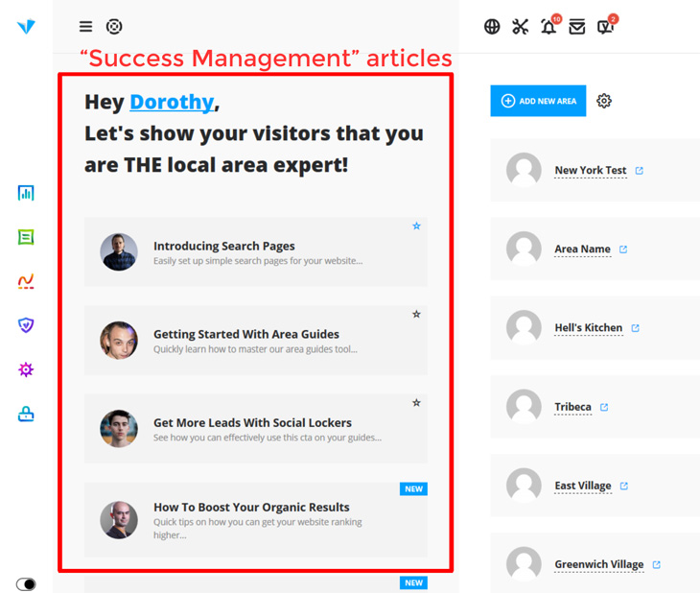
Task: Open the areas settings gear
Action: pyautogui.click(x=604, y=101)
